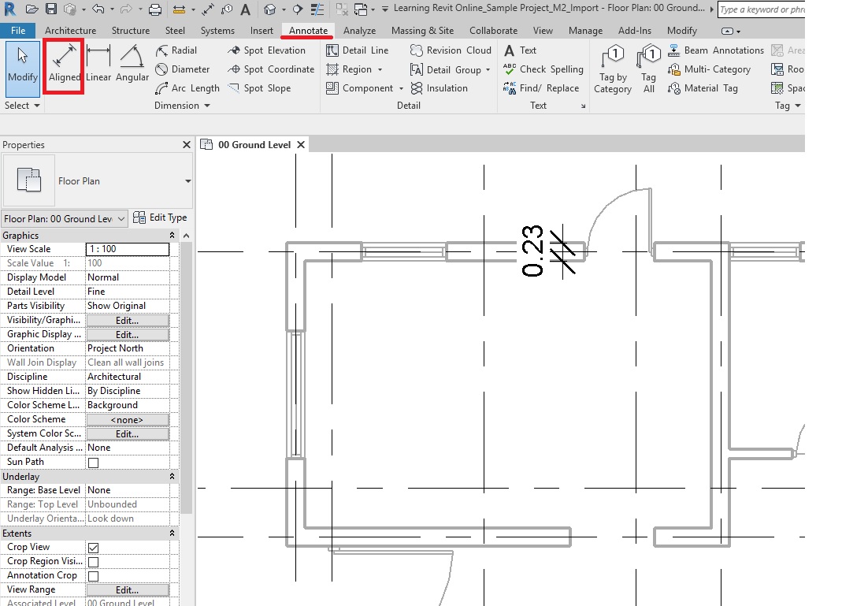Select the Linear dimension tool
The height and width of the screenshot is (606, 868).
click(98, 64)
